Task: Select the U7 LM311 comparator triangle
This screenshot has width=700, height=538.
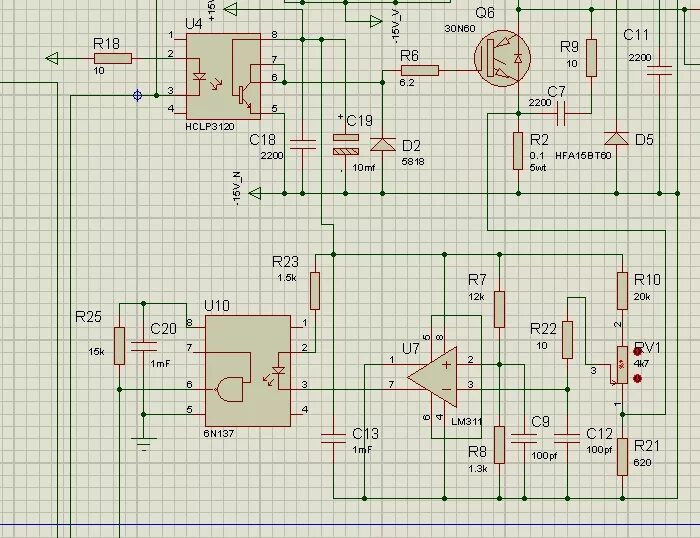Action: click(x=432, y=377)
